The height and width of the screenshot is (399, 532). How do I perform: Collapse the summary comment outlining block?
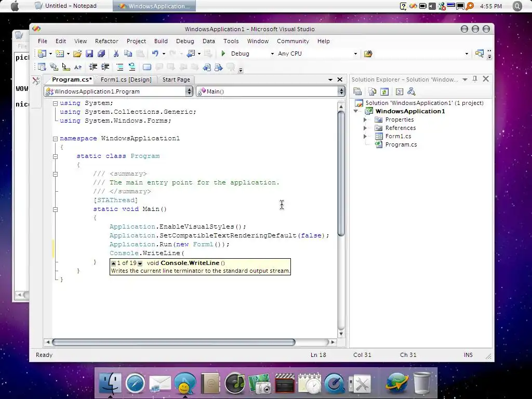pyautogui.click(x=55, y=174)
